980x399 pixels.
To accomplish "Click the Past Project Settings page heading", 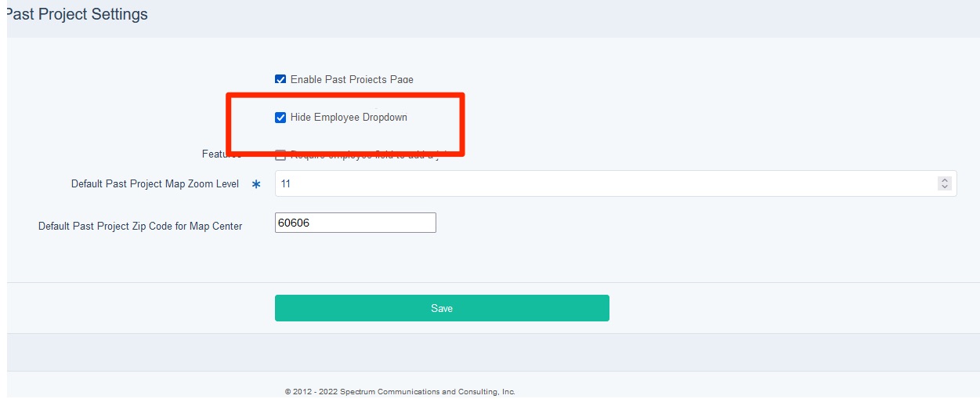I will point(77,14).
